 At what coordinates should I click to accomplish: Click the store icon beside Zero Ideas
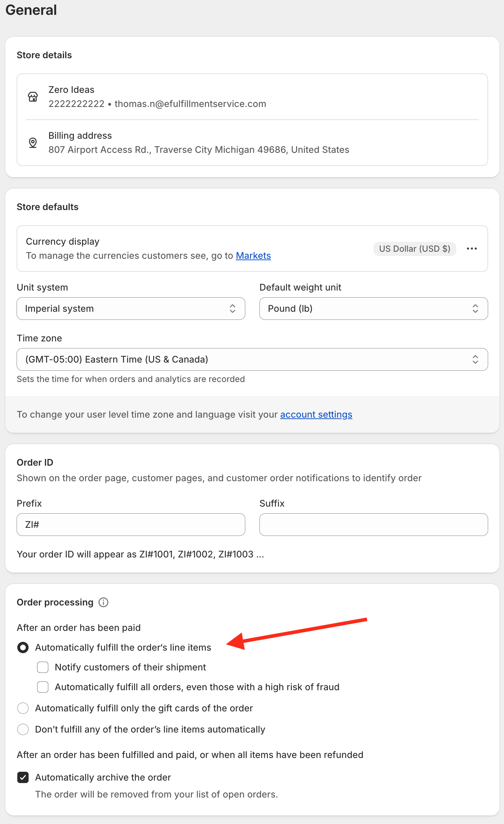tap(33, 97)
